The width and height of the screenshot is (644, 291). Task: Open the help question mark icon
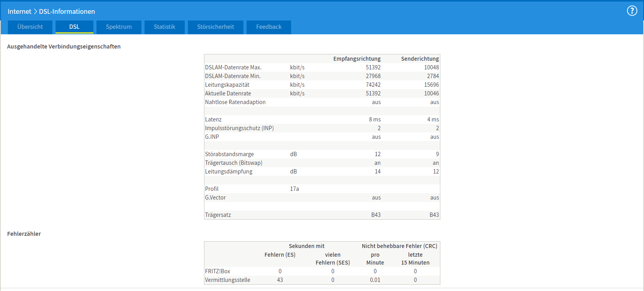tap(632, 11)
